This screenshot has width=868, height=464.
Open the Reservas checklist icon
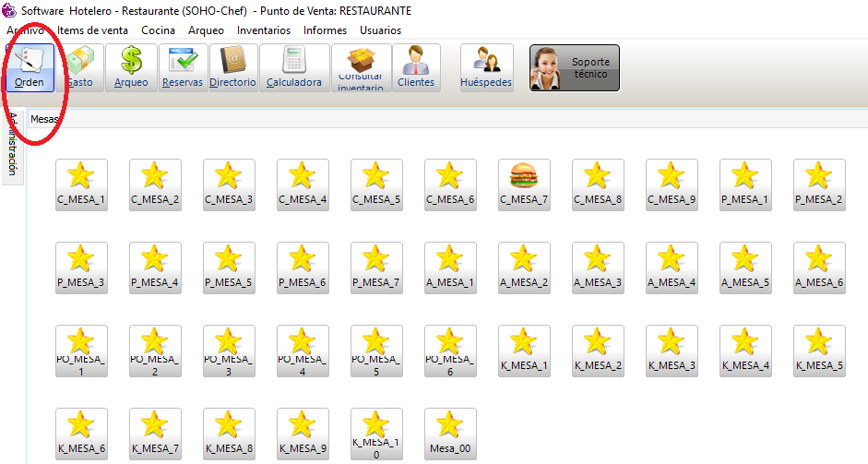(x=183, y=67)
